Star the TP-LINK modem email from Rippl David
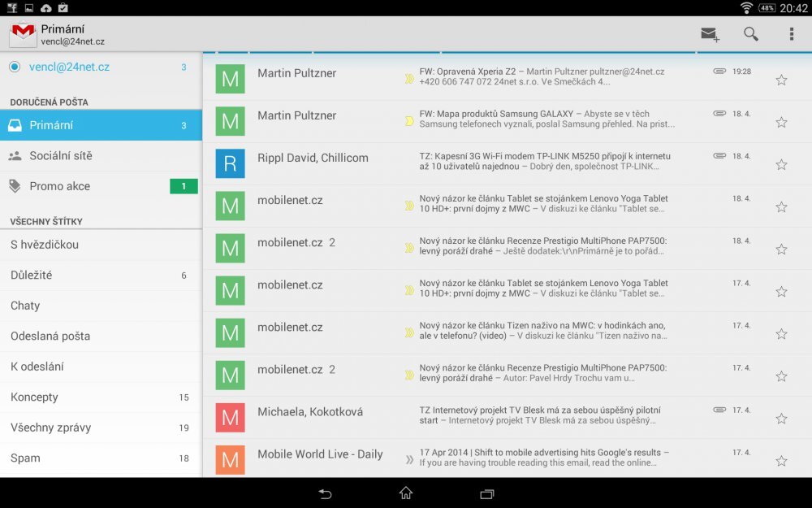This screenshot has height=508, width=812. (x=780, y=163)
